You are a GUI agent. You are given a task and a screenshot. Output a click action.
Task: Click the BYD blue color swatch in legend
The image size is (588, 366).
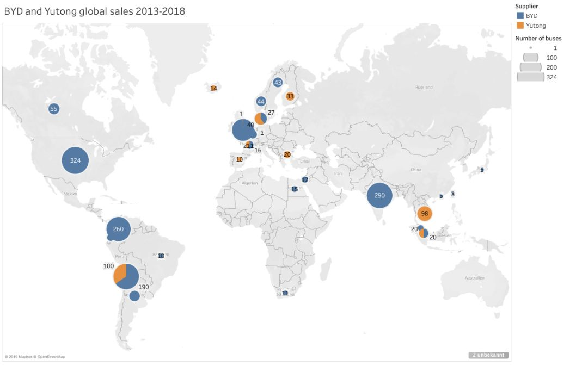coord(520,16)
